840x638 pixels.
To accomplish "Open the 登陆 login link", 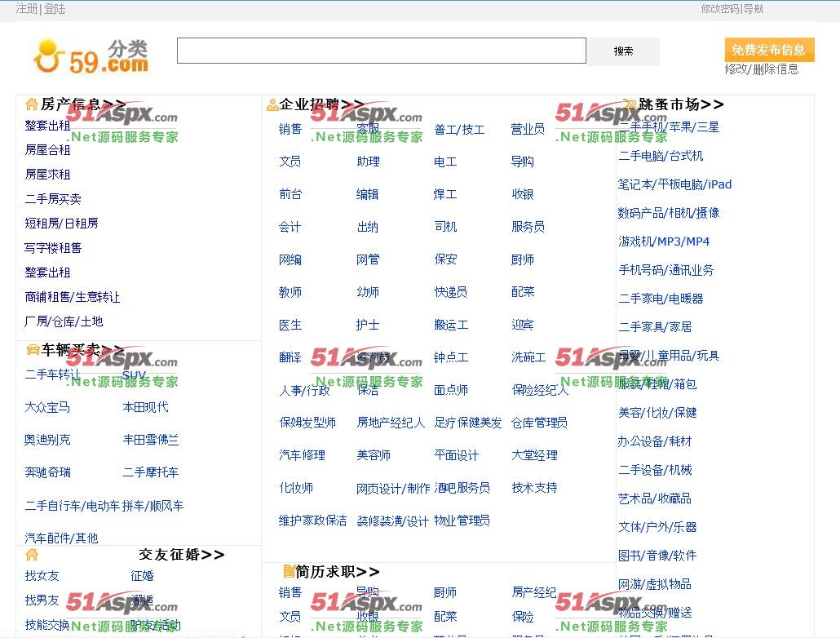I will coord(54,9).
